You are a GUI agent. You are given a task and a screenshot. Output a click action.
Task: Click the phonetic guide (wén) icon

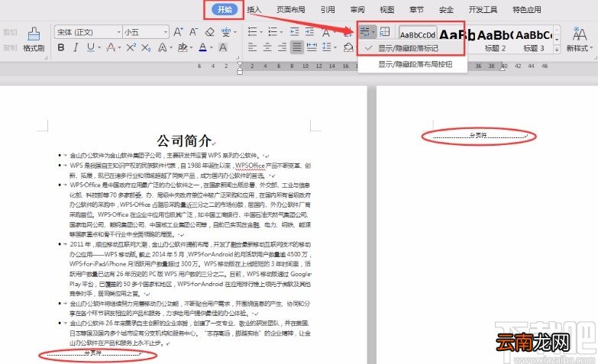[x=226, y=32]
